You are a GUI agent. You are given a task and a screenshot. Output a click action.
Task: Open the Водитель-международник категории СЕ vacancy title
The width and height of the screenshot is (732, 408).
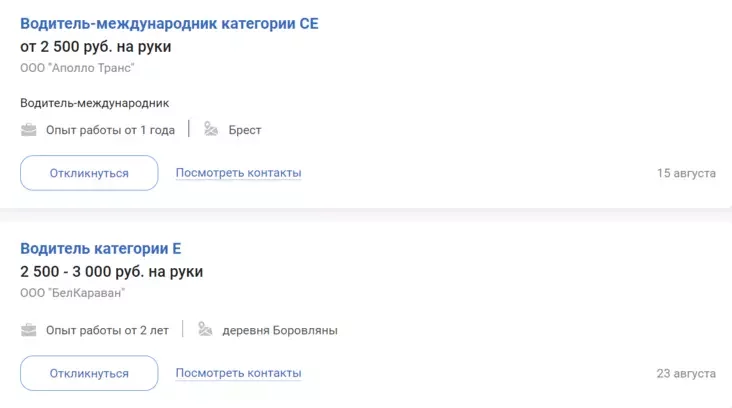click(169, 23)
